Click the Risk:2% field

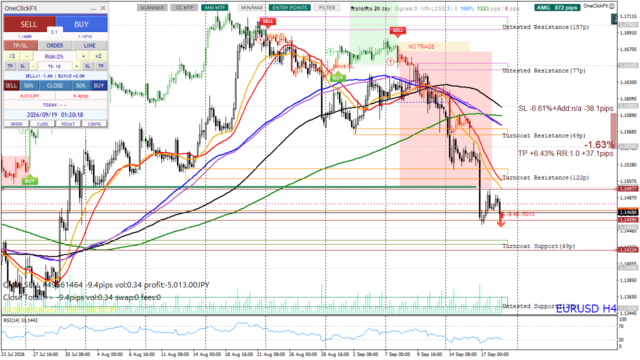(x=55, y=56)
